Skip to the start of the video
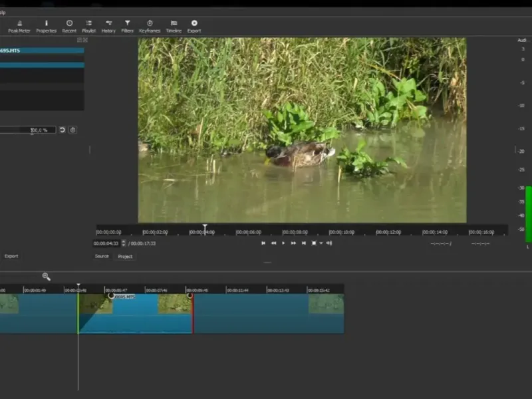 click(263, 243)
